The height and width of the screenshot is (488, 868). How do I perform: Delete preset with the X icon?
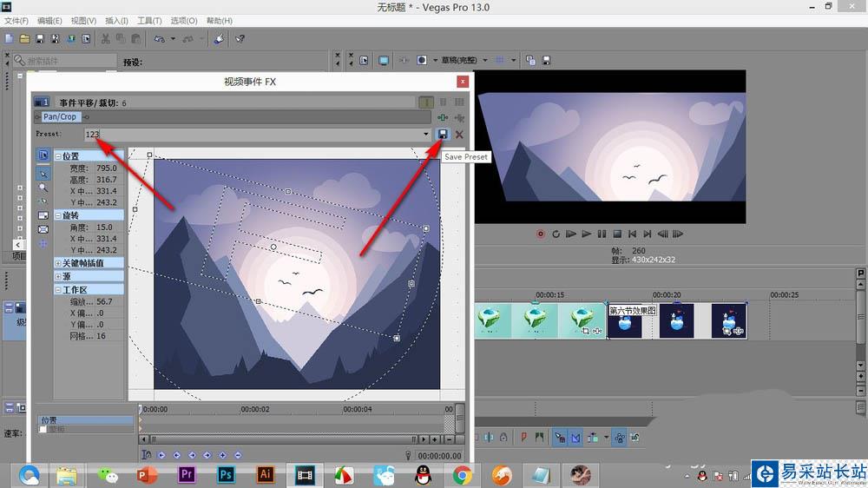point(459,134)
